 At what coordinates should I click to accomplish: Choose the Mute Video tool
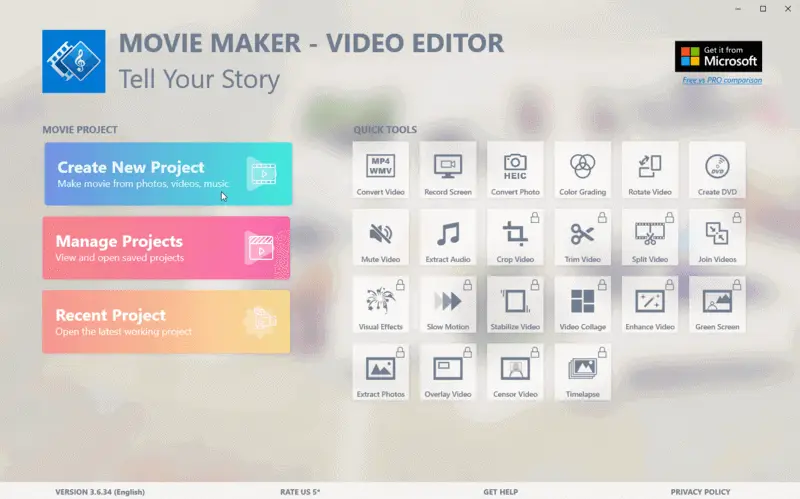click(x=381, y=237)
